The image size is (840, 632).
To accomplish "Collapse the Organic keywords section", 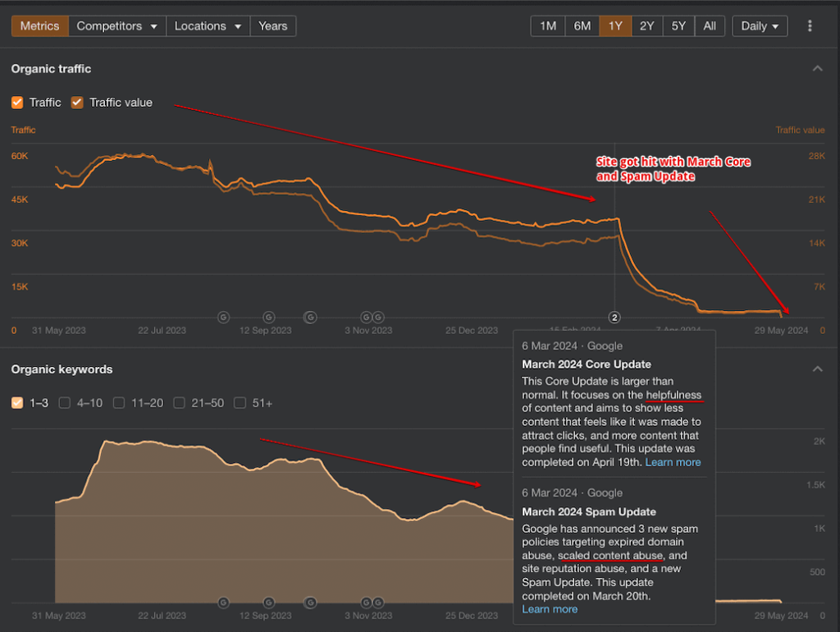I will [x=818, y=369].
